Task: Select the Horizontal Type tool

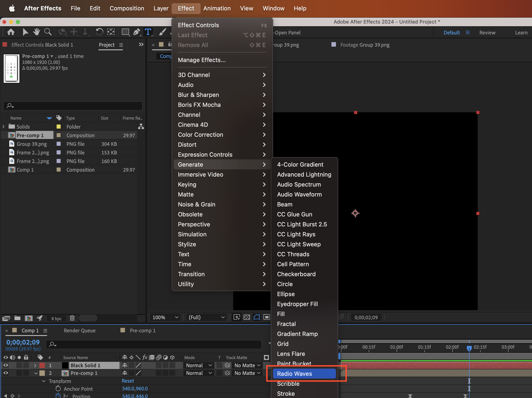Action: coord(148,32)
